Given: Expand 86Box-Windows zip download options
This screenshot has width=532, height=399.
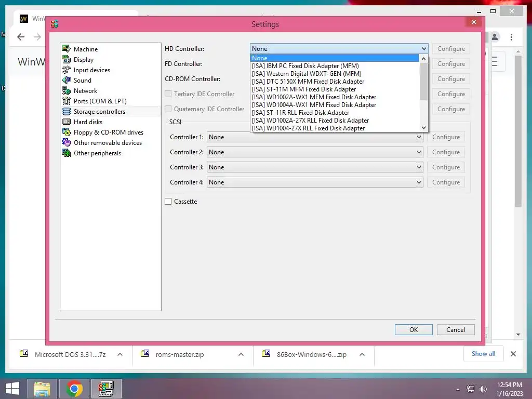Looking at the screenshot, I should pos(362,354).
